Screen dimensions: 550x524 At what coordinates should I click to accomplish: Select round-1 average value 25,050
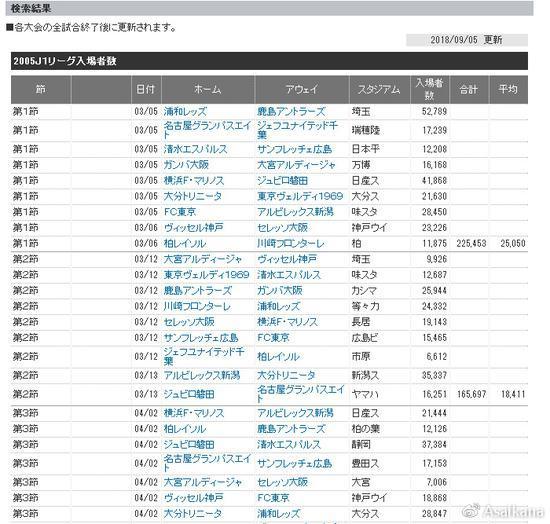[x=513, y=243]
